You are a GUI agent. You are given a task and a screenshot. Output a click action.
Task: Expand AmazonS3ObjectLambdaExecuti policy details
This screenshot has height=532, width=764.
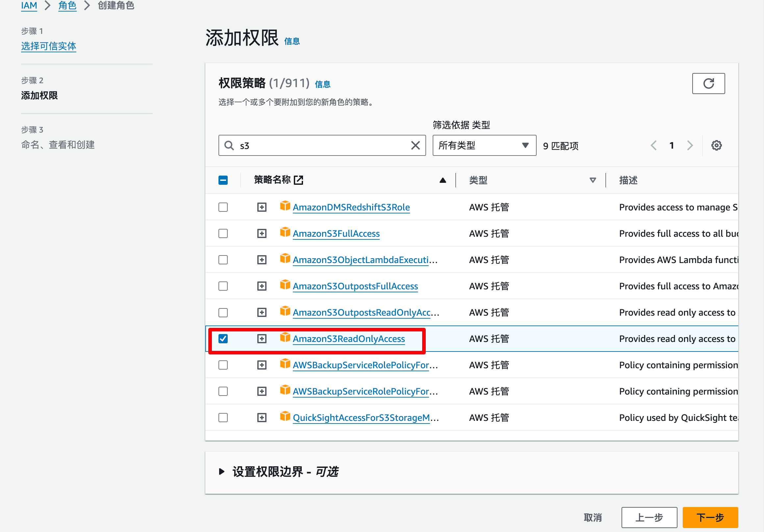(262, 260)
